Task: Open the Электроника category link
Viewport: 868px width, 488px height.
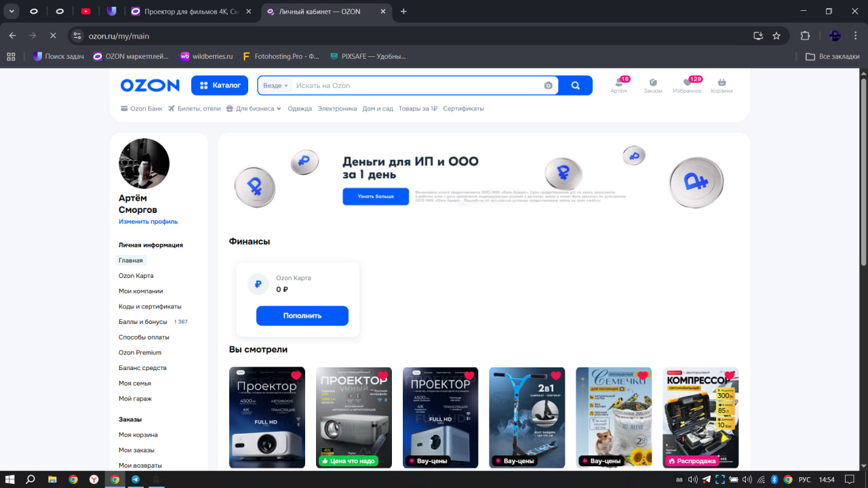Action: [x=337, y=108]
